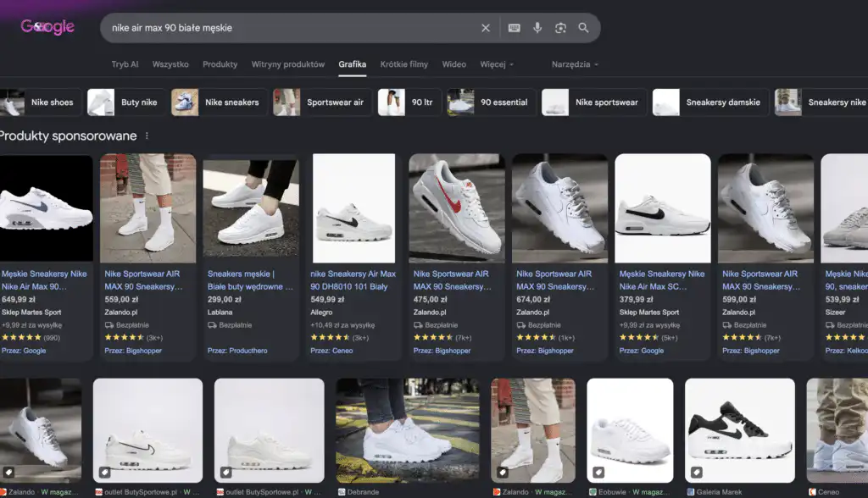Open search by image camera icon
Viewport: 868px width, 498px height.
(x=561, y=28)
